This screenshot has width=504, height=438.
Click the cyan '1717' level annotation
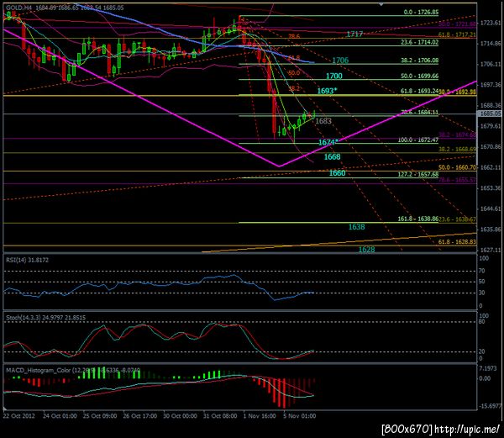pyautogui.click(x=354, y=34)
